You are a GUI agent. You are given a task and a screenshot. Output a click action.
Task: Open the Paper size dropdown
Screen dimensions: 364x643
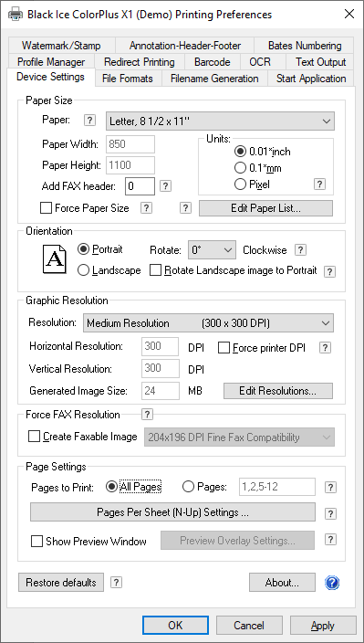220,121
